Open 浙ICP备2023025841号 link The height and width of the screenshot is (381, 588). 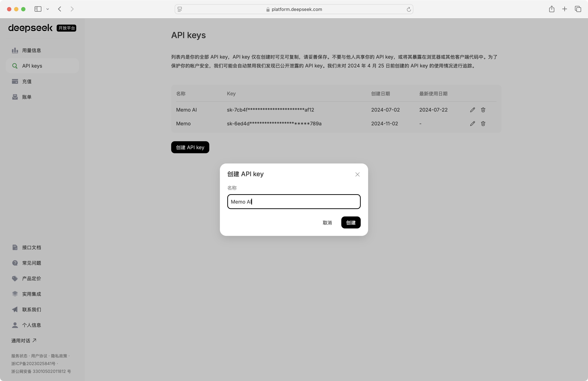click(33, 364)
